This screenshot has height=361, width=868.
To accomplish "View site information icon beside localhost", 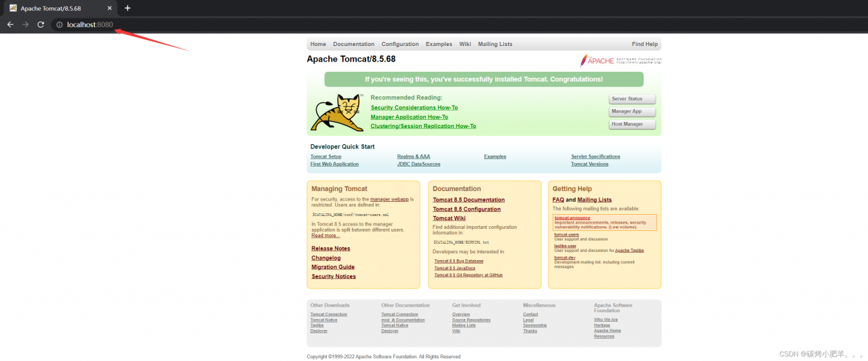I will [x=60, y=24].
